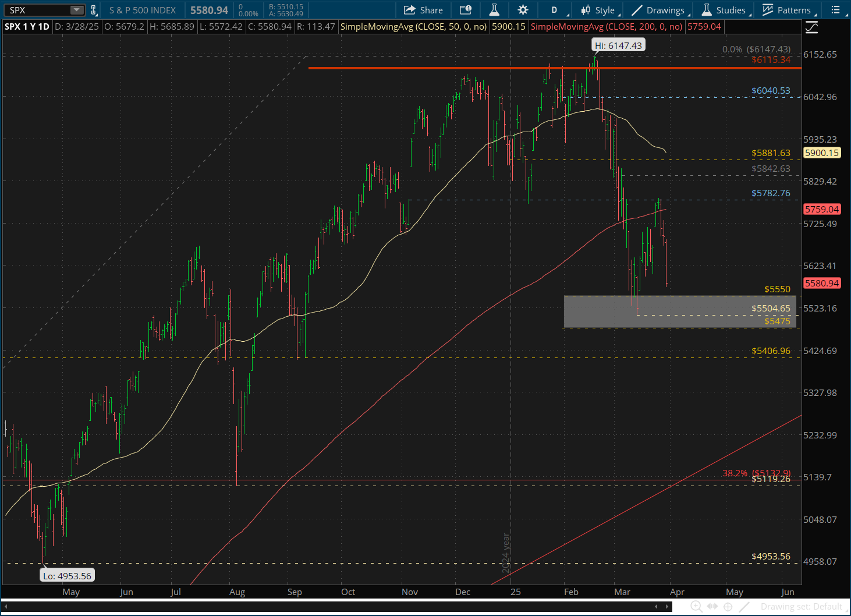Click the $5504.65 price level label
The image size is (851, 616).
click(771, 309)
